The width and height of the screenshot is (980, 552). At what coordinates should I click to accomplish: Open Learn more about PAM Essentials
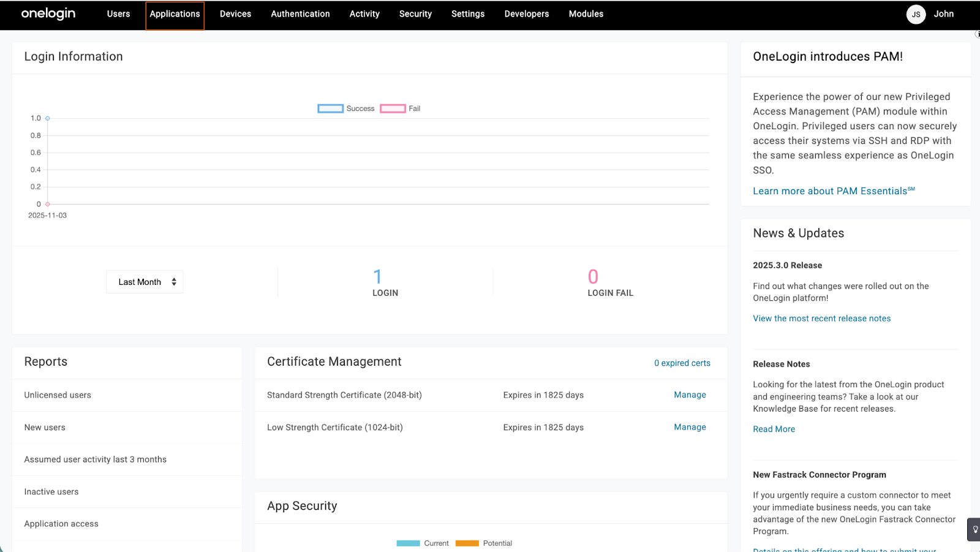(x=833, y=191)
